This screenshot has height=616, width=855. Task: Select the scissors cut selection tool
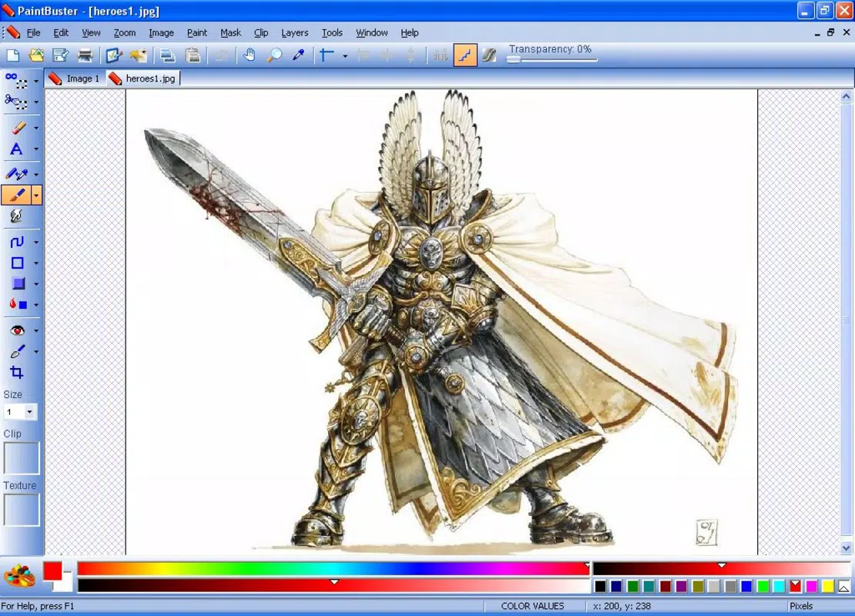(x=16, y=102)
